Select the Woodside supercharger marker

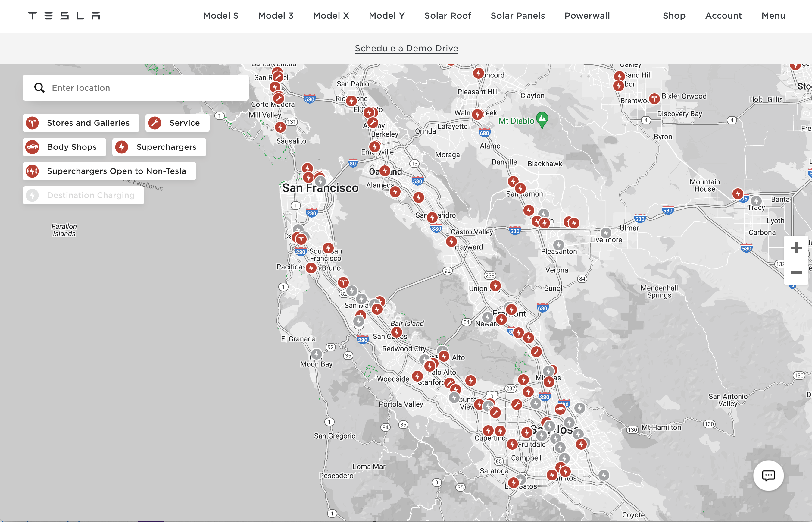pos(417,376)
